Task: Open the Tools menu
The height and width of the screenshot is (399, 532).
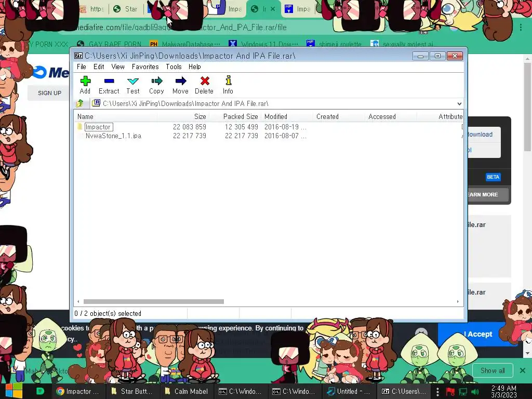Action: (174, 67)
